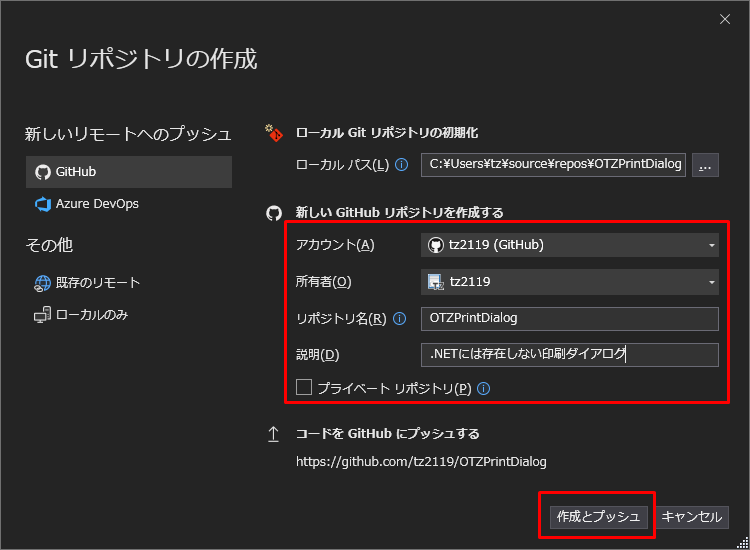The height and width of the screenshot is (550, 750).
Task: Enable the プライベート リポジトリ checkbox
Action: tap(304, 387)
